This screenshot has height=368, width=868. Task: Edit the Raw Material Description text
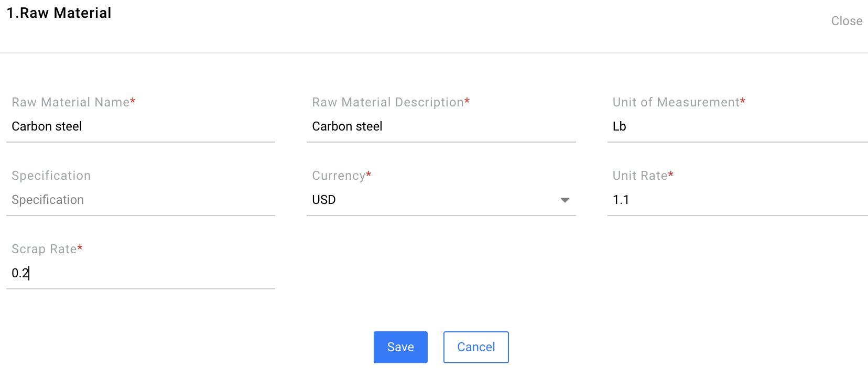[440, 126]
